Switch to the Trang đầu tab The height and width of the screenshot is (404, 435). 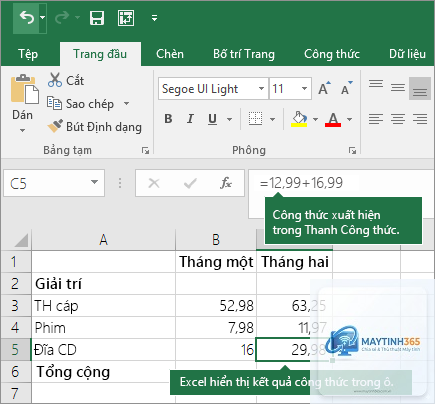pos(100,54)
